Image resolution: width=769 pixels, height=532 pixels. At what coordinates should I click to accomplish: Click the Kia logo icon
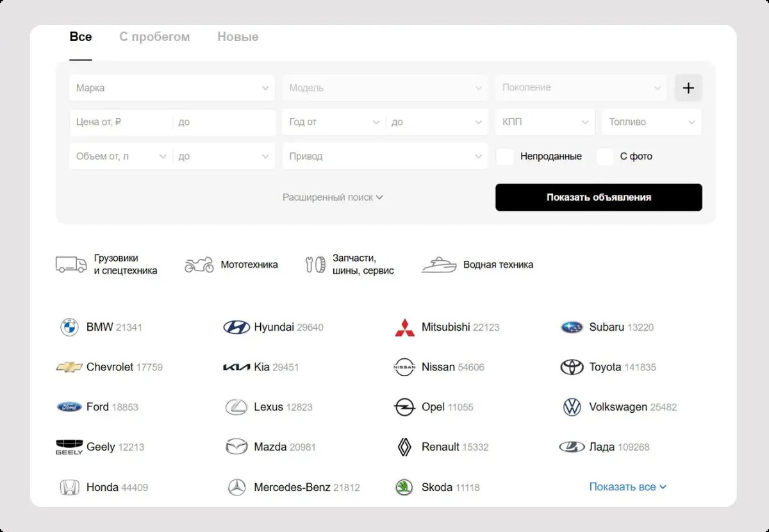[x=236, y=367]
